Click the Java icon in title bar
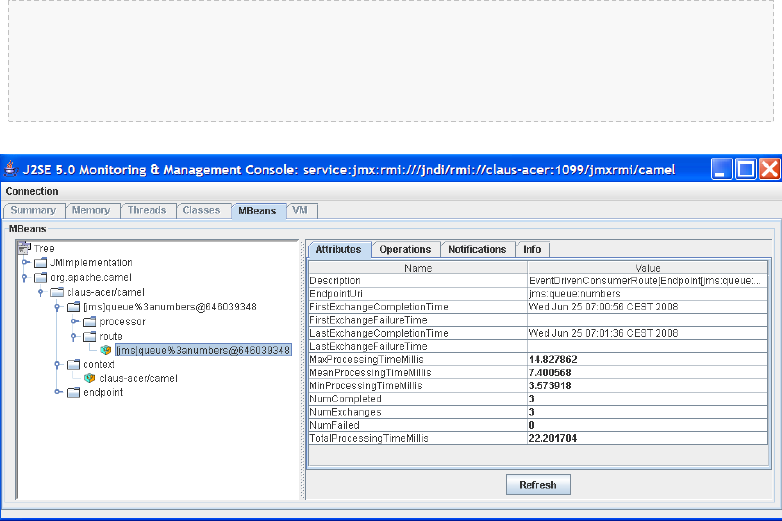This screenshot has width=782, height=521. point(11,169)
